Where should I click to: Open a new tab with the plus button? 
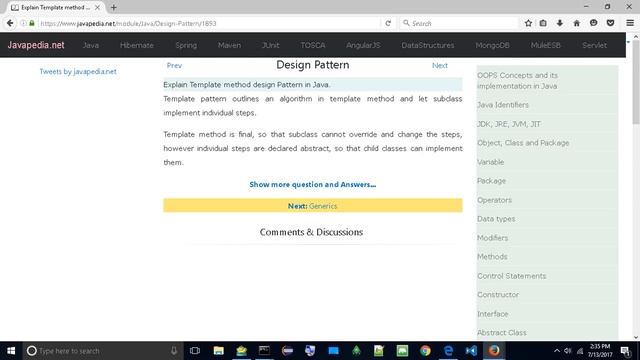coord(113,7)
